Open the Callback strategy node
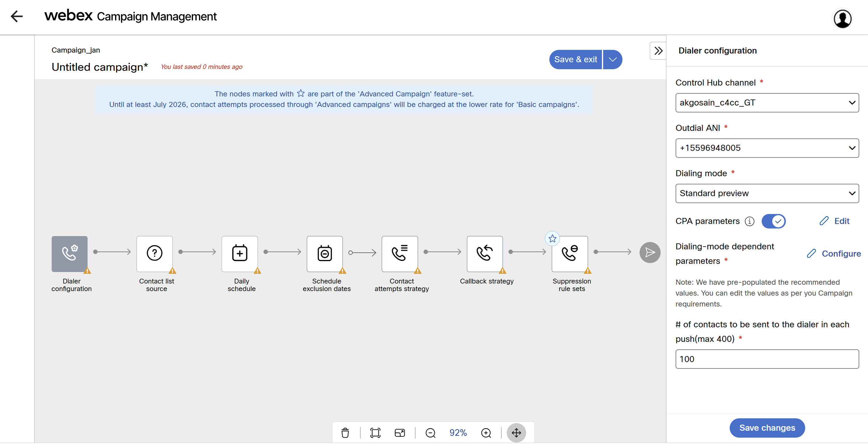Screen dimensions: 868x444 (484, 254)
